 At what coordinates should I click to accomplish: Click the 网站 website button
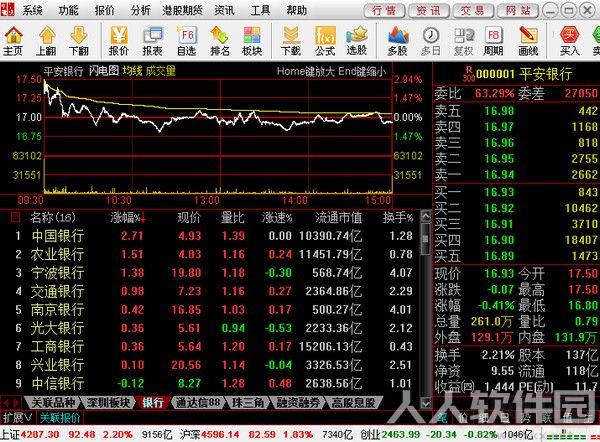tap(518, 11)
